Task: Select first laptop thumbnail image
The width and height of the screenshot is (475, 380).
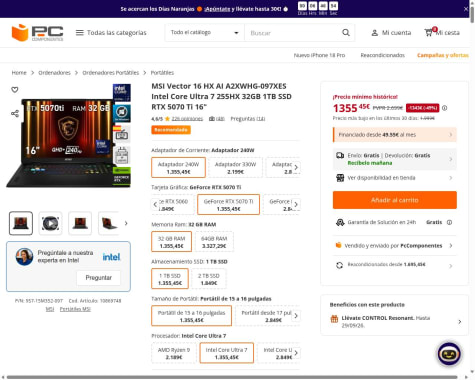Action: coord(21,223)
